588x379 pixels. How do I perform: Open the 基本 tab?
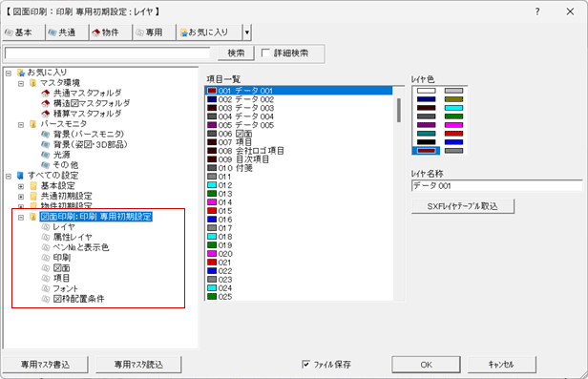click(23, 32)
